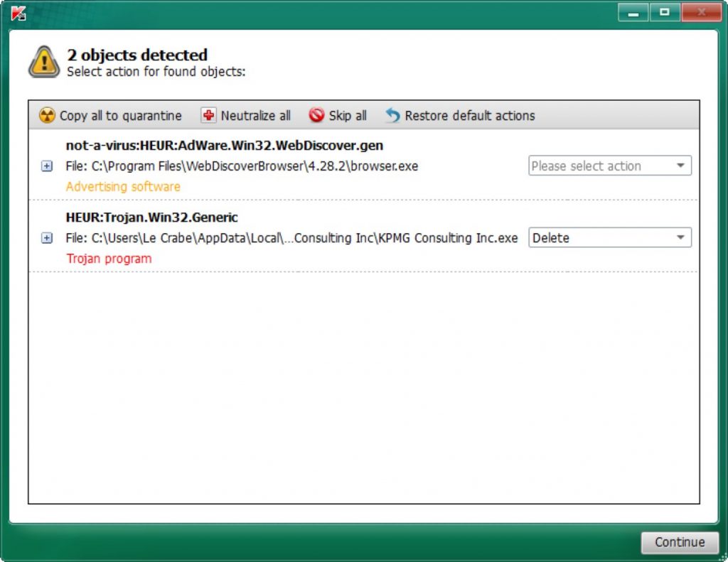This screenshot has height=562, width=728.
Task: Open the 'Please select action' dropdown
Action: point(609,166)
